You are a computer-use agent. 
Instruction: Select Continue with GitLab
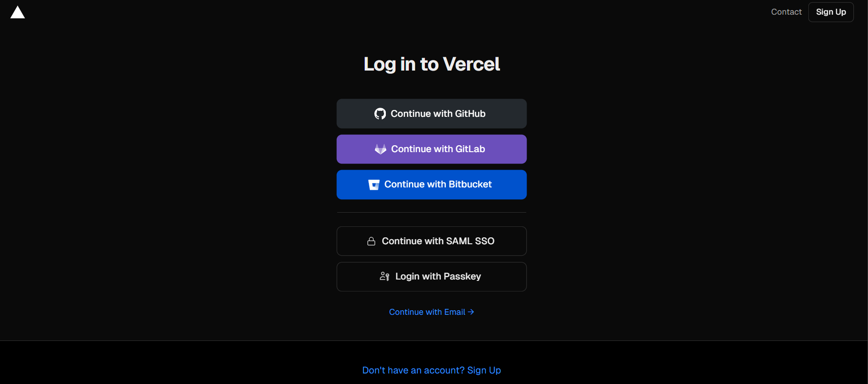431,149
